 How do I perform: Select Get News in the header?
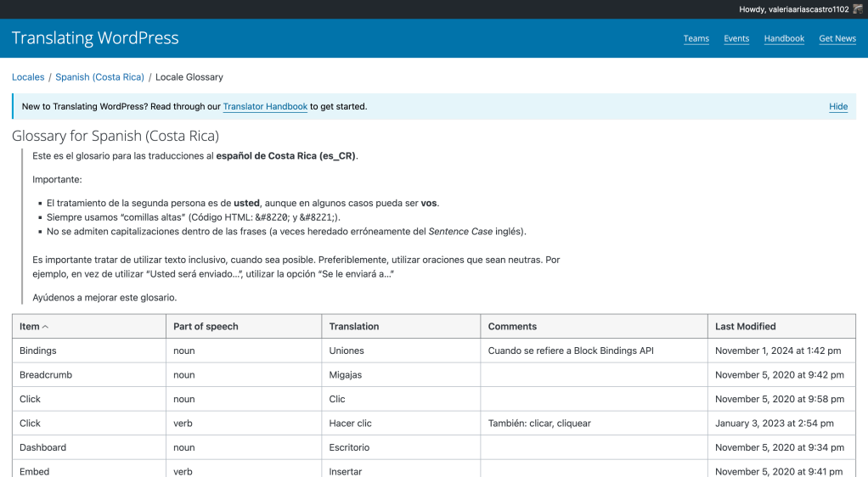click(837, 39)
